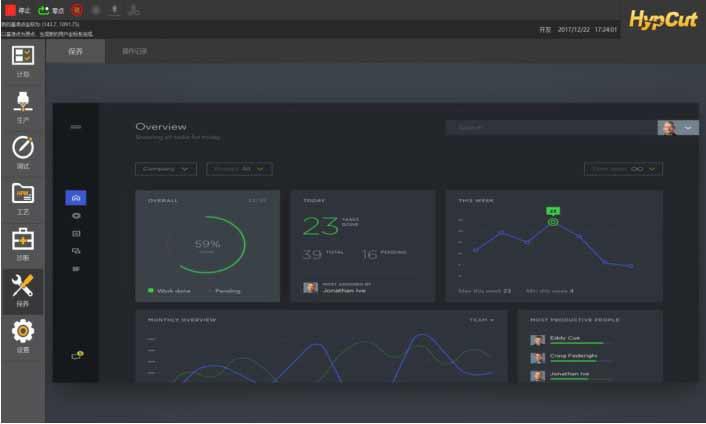This screenshot has height=424, width=706.
Task: Click the highlighted blue home icon
Action: click(76, 198)
